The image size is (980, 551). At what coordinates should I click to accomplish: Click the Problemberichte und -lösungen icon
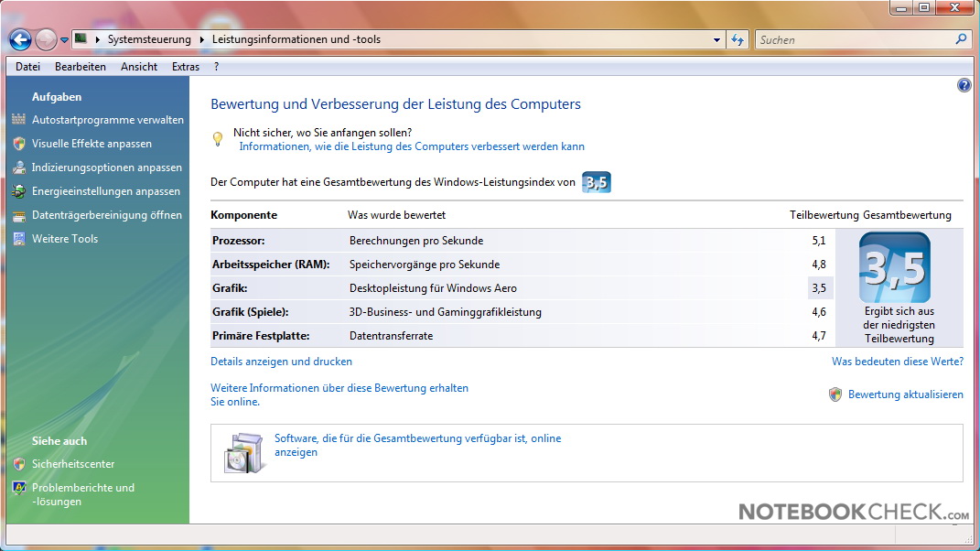(19, 488)
